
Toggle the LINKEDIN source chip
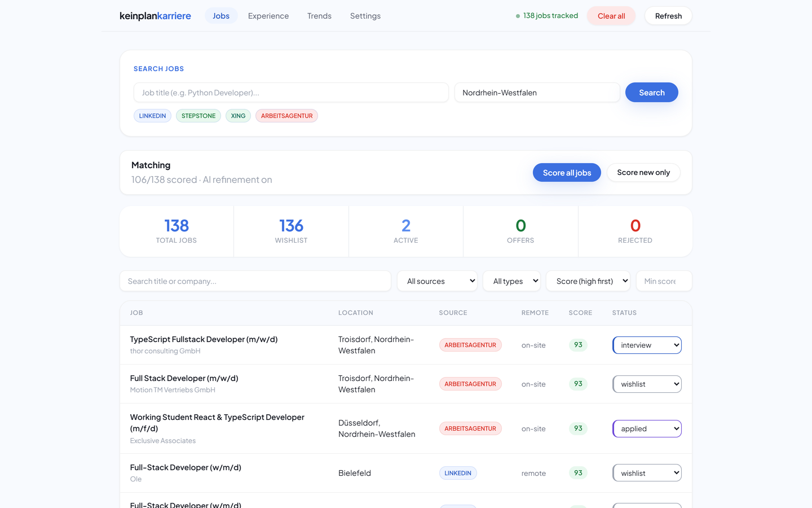pyautogui.click(x=152, y=116)
